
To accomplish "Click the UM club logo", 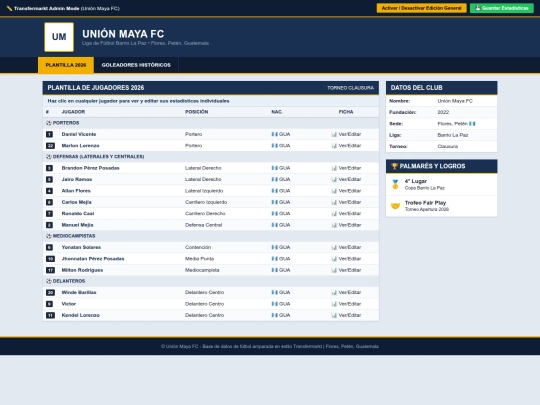I will click(59, 37).
